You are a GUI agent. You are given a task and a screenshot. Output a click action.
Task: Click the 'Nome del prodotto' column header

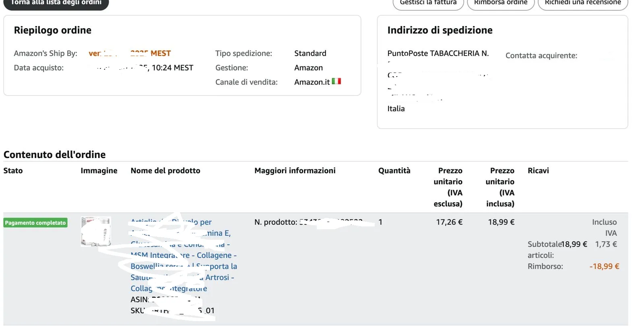pos(165,170)
